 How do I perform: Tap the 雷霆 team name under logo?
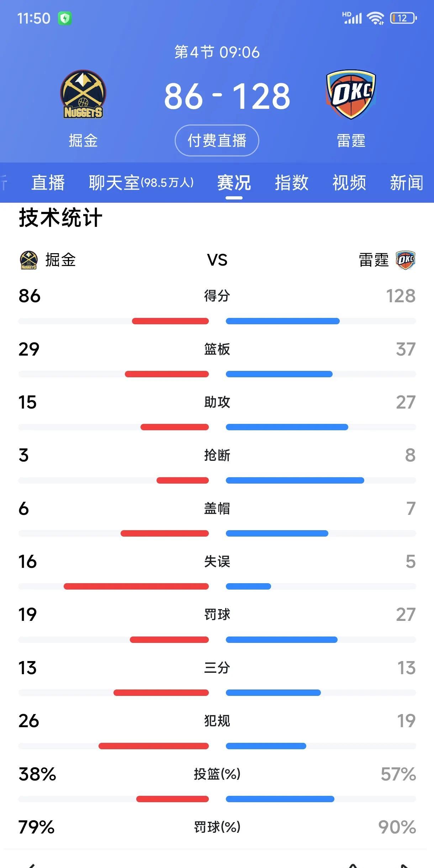(x=351, y=140)
